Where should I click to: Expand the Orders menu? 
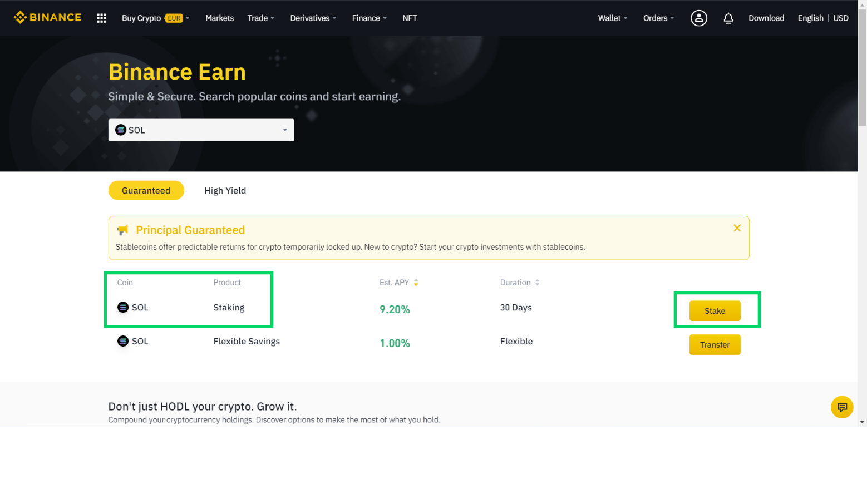(x=658, y=18)
